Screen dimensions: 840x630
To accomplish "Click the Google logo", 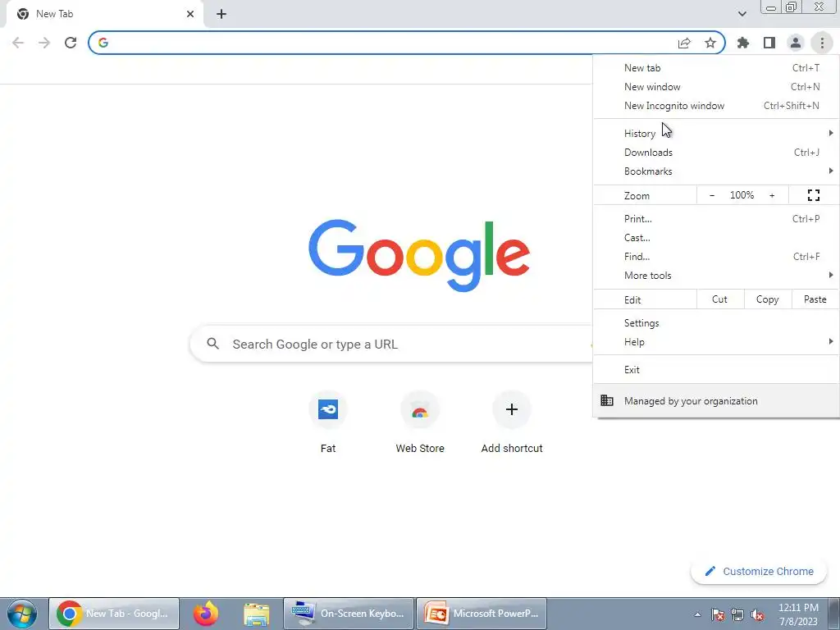I will pyautogui.click(x=419, y=255).
